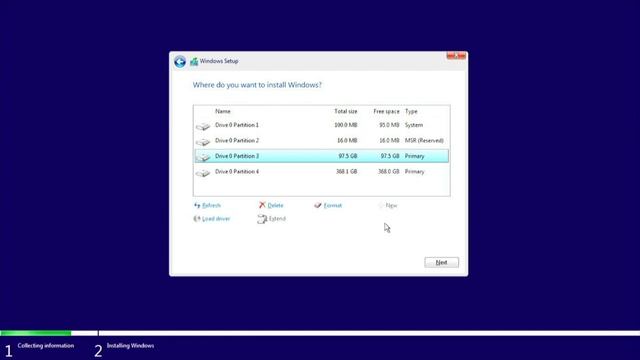
Task: Click the New partition star icon
Action: click(381, 205)
